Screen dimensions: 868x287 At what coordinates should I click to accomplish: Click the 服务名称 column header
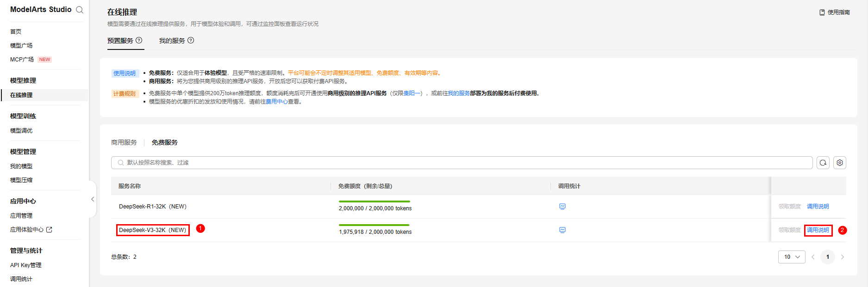(x=130, y=186)
